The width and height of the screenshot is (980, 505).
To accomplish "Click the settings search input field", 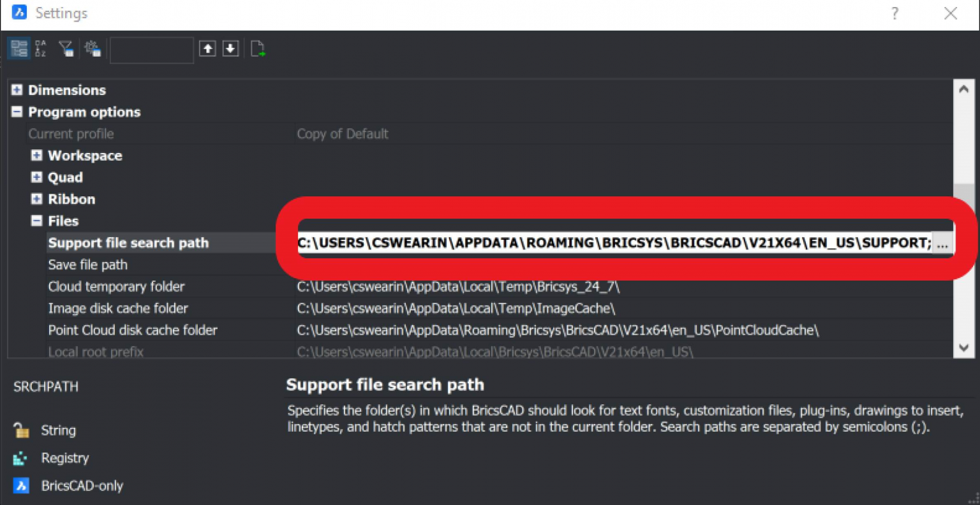I will click(x=151, y=48).
